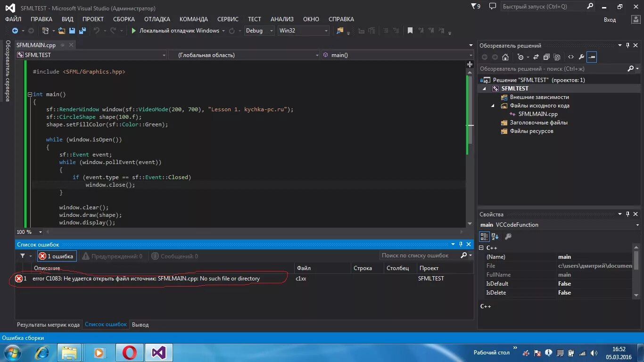
Task: Collapse the SFMLTEST project node
Action: coord(485,89)
